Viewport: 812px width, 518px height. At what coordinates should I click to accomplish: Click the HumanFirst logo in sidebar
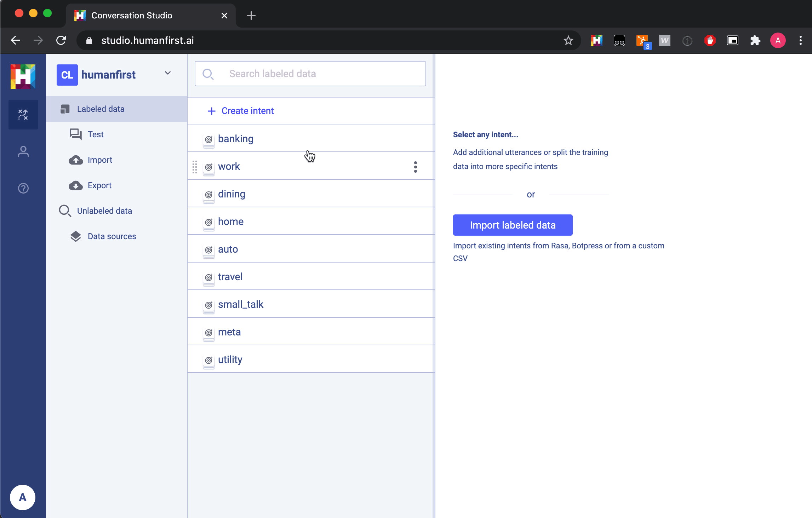point(23,76)
